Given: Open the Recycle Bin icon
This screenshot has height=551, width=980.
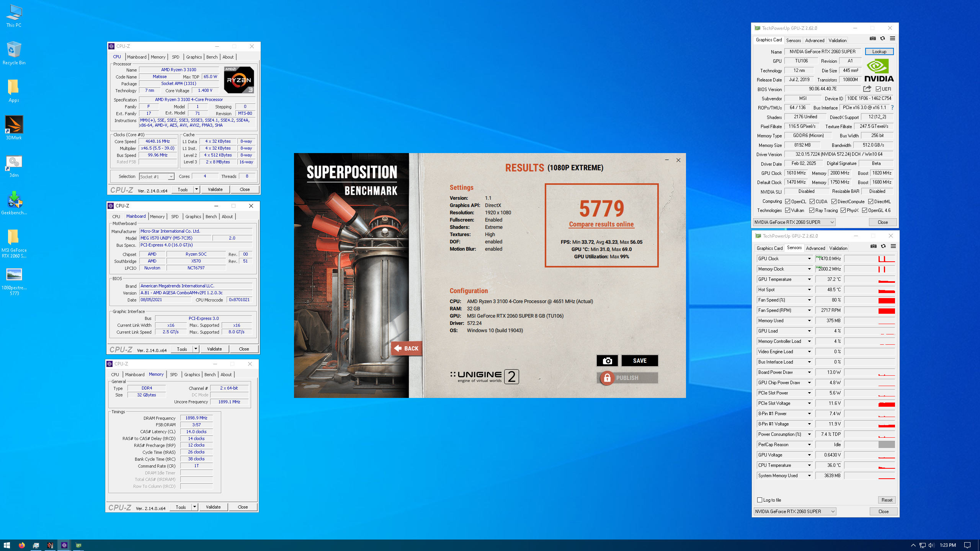Looking at the screenshot, I should pyautogui.click(x=14, y=54).
